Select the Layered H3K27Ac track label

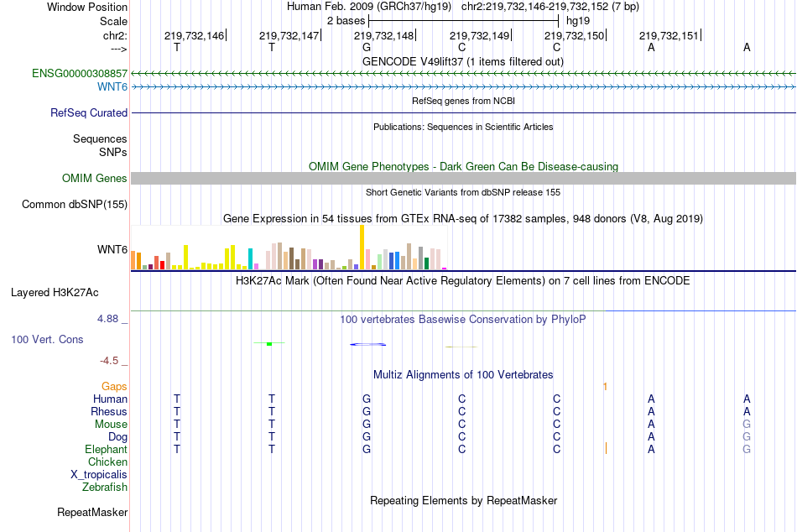(x=55, y=293)
